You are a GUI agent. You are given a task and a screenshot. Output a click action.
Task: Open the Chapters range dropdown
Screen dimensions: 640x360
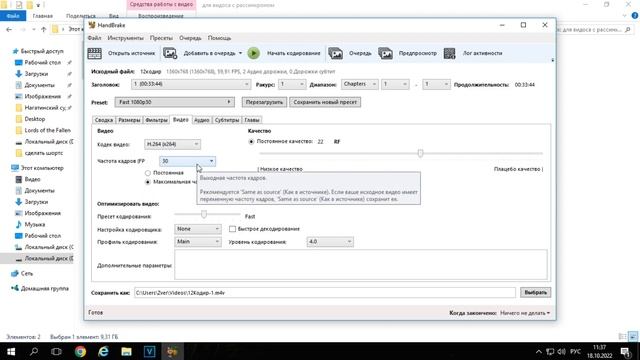[360, 84]
